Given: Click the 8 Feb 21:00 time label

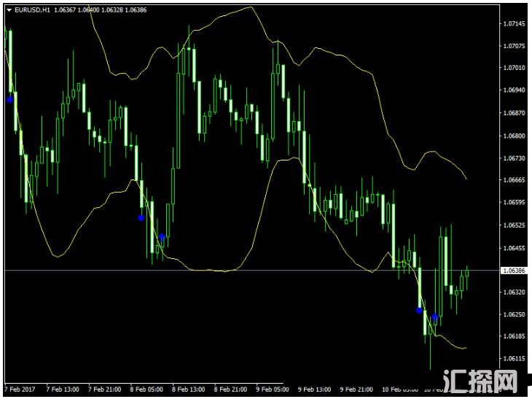Looking at the screenshot, I should click(x=231, y=389).
